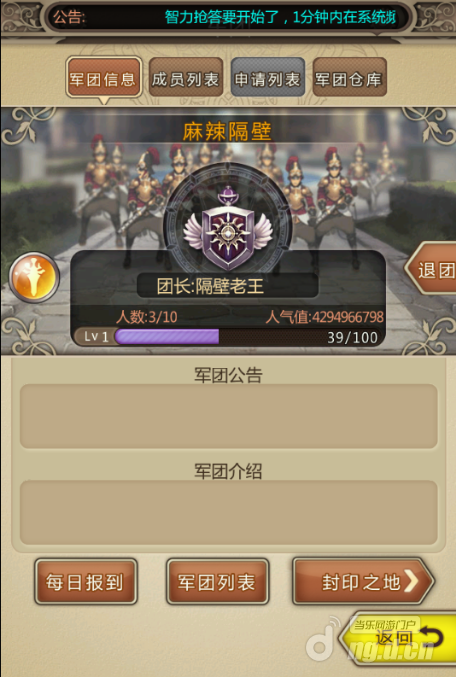
Task: Open the 军团列表 button
Action: (x=218, y=581)
